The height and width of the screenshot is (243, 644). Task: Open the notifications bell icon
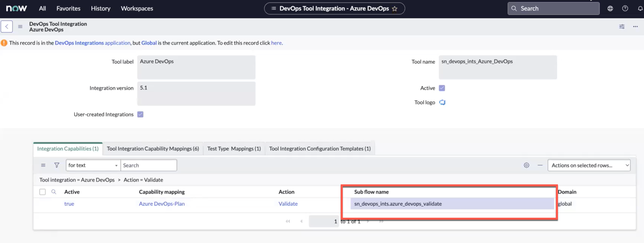[x=640, y=8]
